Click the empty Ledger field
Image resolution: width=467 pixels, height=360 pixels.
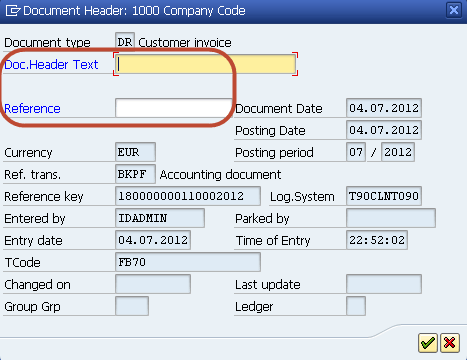356,306
